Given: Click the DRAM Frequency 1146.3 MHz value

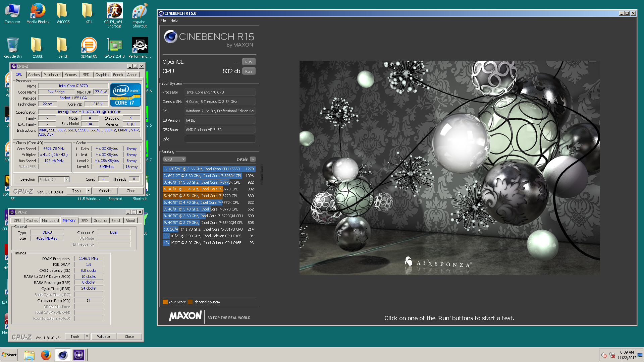Looking at the screenshot, I should coord(89,259).
